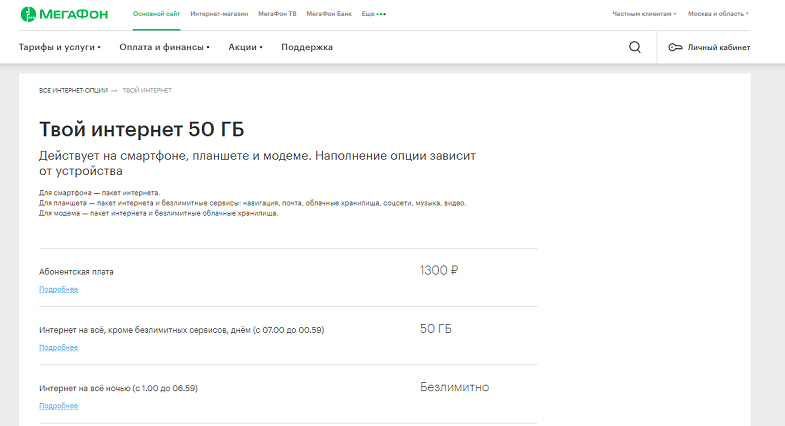Expand the Тарифы и услуги menu
Screen dimensions: 785x426
59,47
